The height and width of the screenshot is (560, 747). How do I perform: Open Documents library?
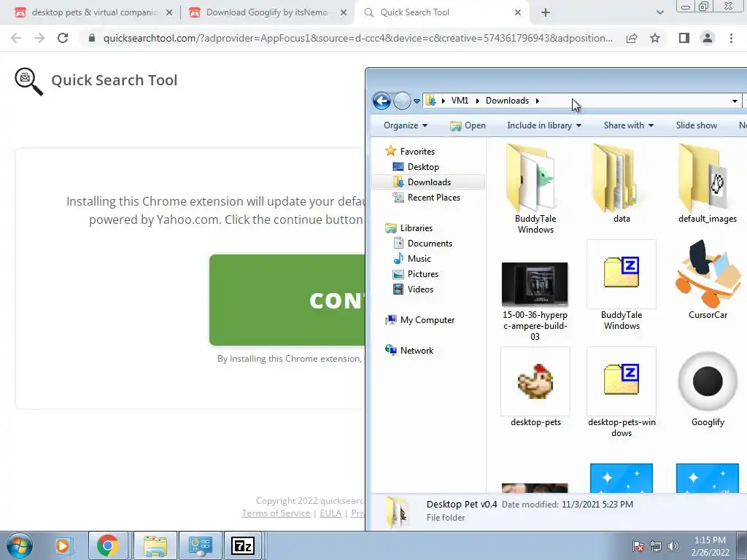(x=430, y=244)
